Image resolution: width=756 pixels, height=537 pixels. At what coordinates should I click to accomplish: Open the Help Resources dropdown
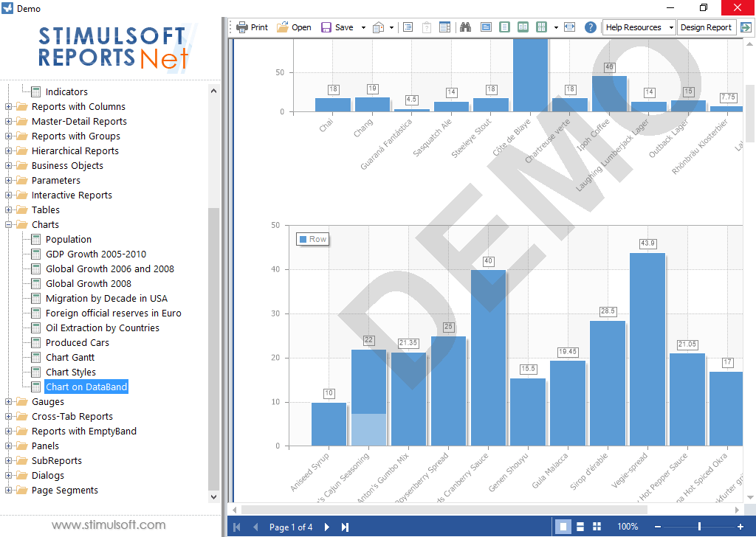coord(672,27)
